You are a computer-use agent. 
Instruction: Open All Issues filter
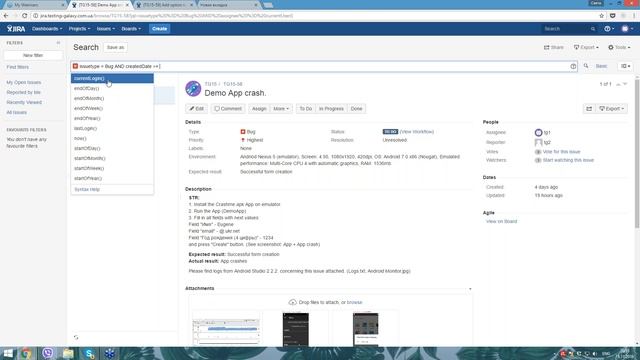coord(16,112)
